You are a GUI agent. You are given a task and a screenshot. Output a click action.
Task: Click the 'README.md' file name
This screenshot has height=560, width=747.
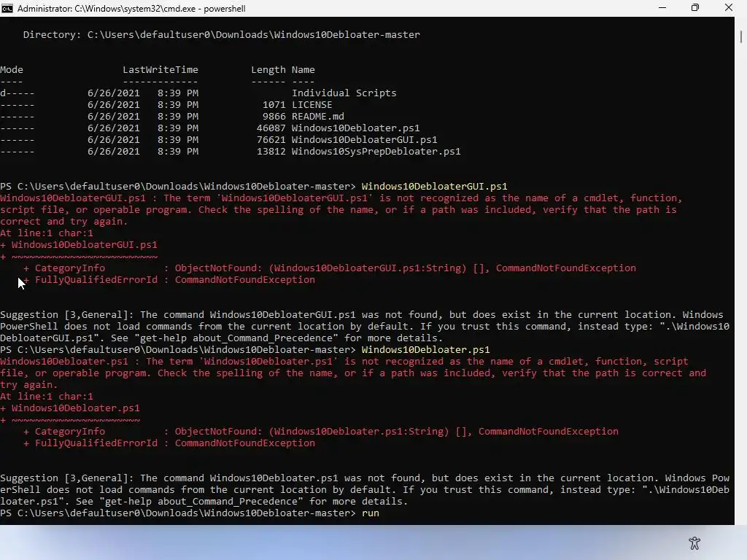[318, 116]
